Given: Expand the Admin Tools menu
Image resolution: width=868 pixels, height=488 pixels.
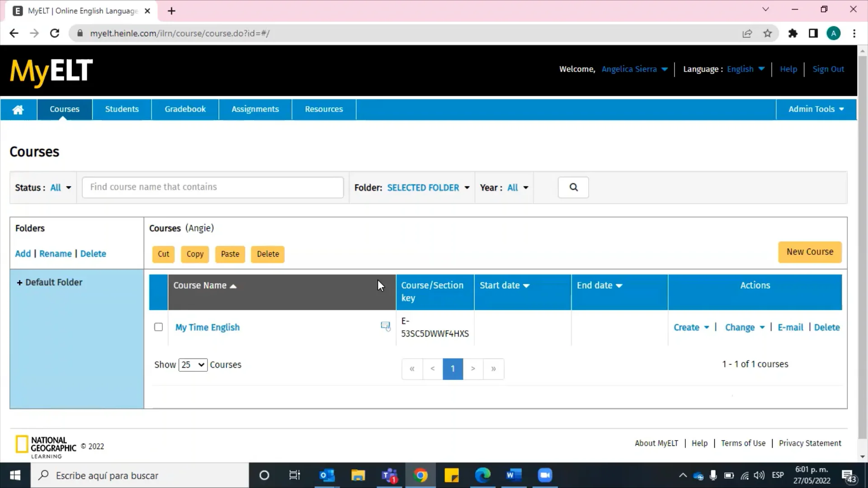Looking at the screenshot, I should pos(816,109).
